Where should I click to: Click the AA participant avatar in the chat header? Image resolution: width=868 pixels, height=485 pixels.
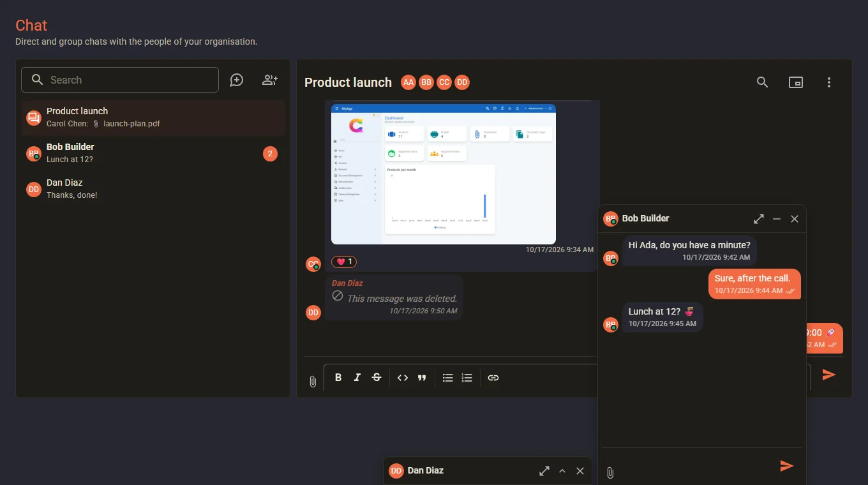click(x=408, y=82)
